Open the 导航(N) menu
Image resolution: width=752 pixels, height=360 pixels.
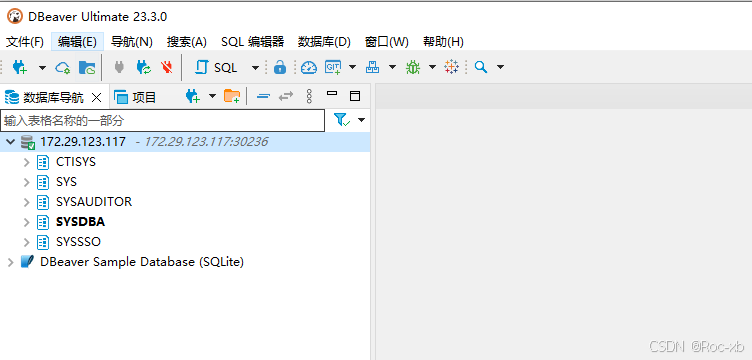[x=131, y=42]
